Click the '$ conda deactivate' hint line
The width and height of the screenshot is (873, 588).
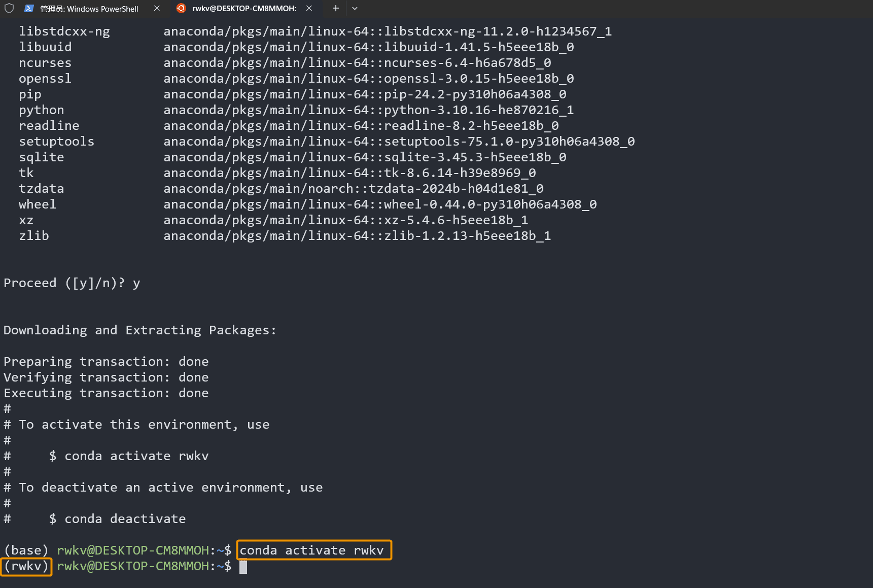click(117, 519)
